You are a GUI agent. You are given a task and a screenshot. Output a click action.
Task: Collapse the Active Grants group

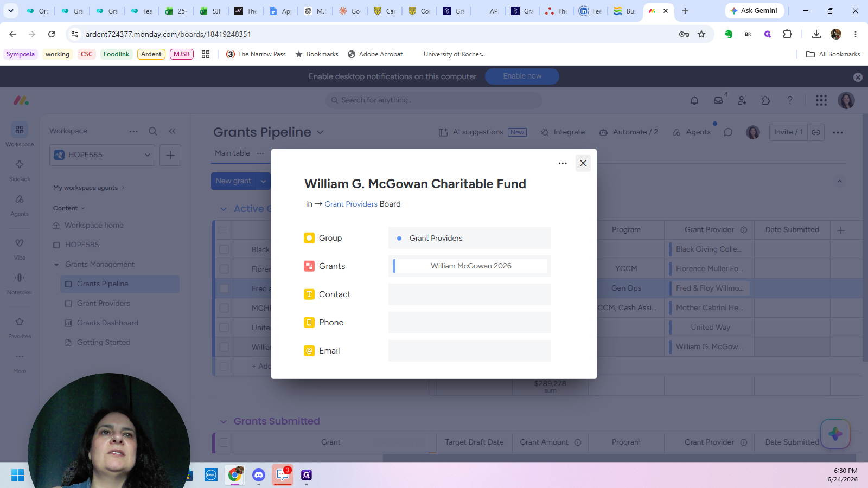pos(224,209)
